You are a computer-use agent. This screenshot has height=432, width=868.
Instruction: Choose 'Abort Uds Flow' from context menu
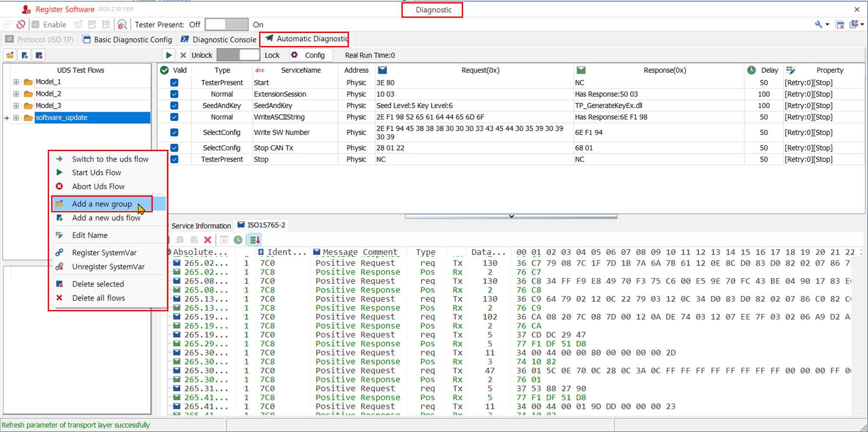[x=108, y=186]
